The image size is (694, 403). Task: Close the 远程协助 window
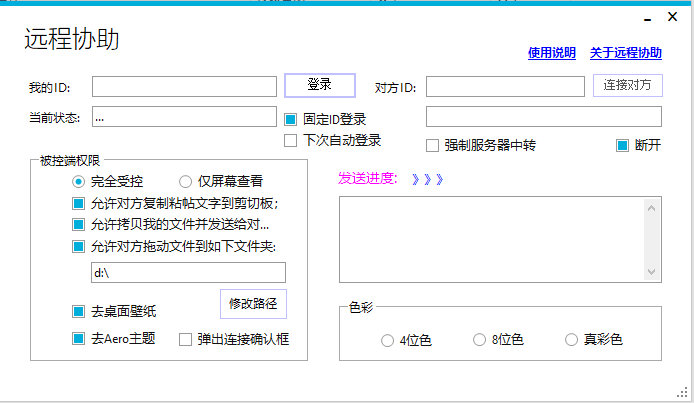coord(672,17)
